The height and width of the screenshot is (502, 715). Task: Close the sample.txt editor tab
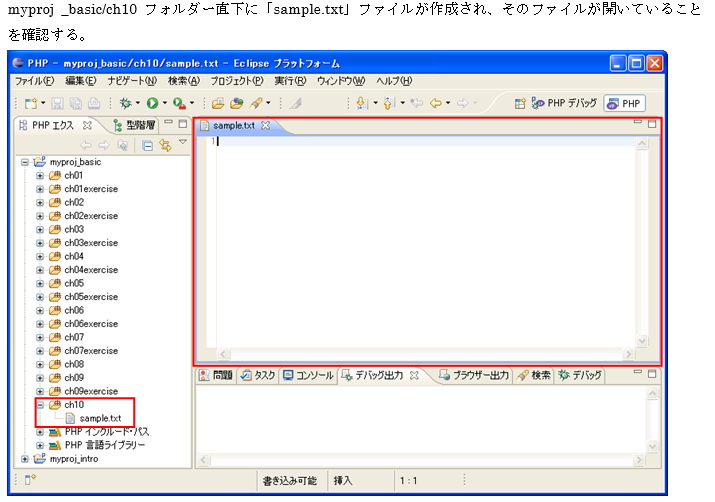pos(265,125)
